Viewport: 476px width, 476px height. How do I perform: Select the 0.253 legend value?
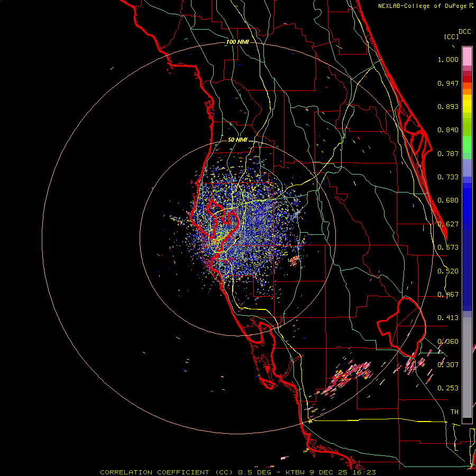[448, 388]
